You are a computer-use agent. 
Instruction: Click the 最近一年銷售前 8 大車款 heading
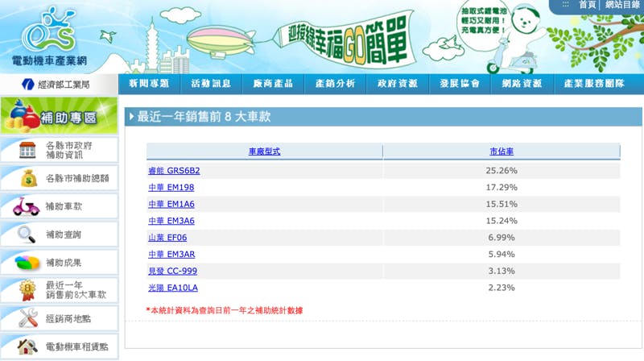click(204, 117)
